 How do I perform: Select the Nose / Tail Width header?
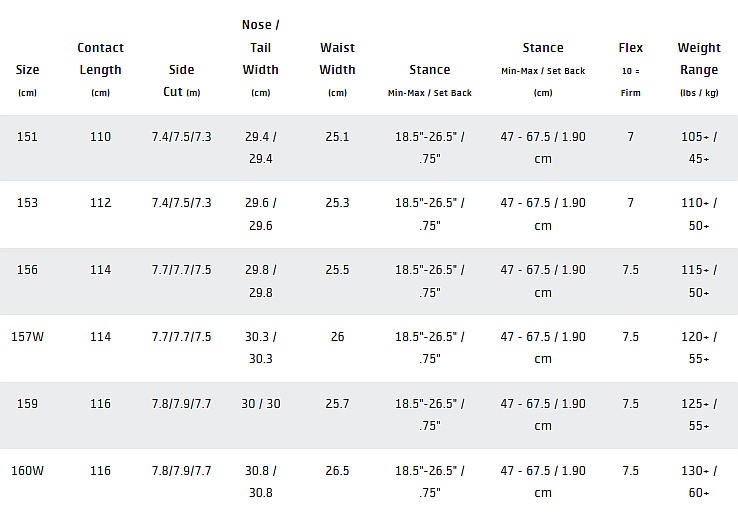[260, 47]
